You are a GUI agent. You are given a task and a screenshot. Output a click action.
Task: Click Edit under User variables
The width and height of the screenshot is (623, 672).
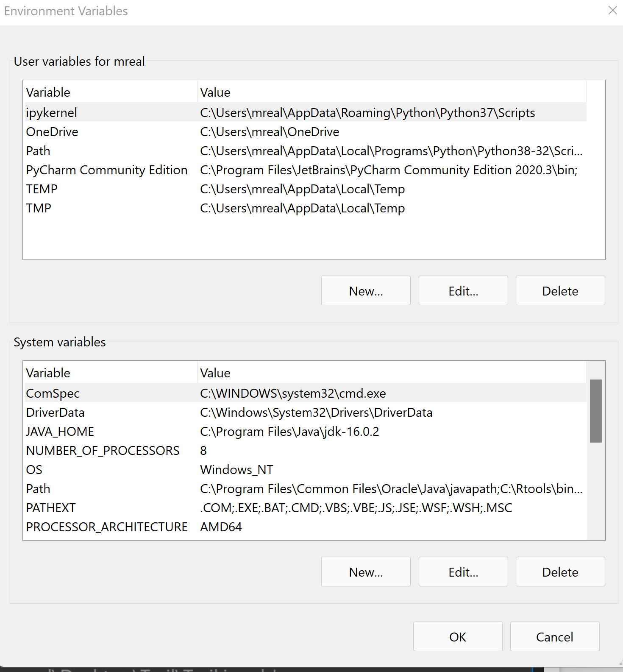[463, 291]
